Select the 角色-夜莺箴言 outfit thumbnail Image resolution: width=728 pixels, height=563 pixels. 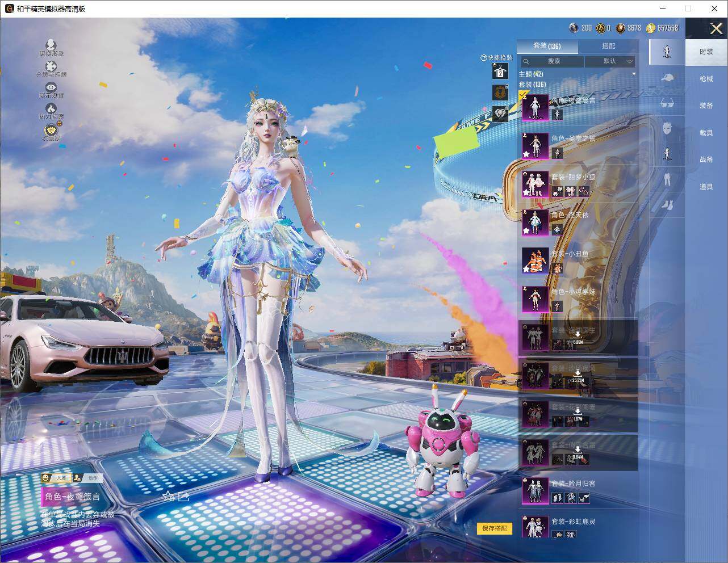535,107
